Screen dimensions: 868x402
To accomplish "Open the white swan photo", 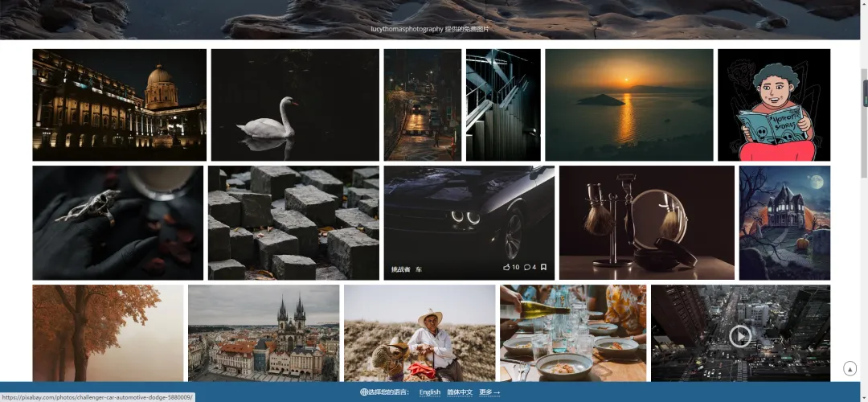I will click(x=295, y=105).
